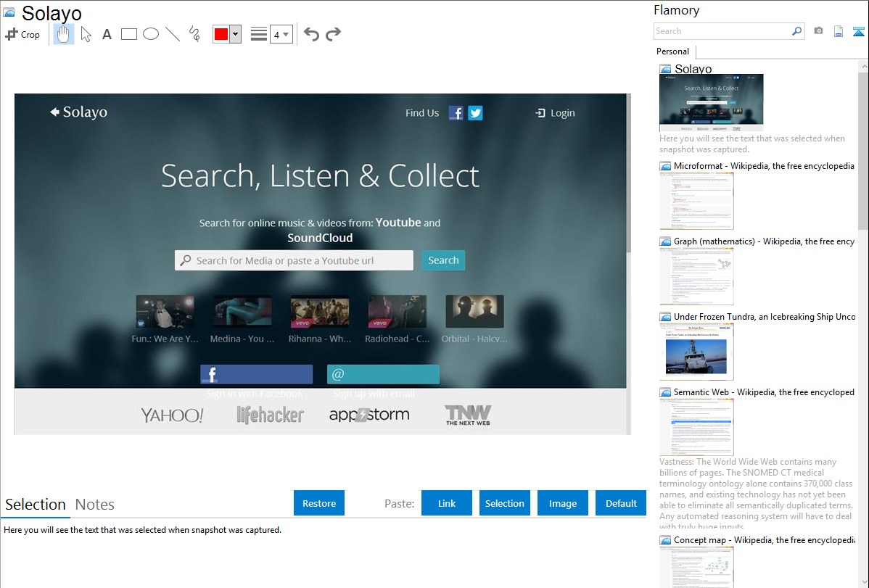
Task: Switch to the Notes tab
Action: 95,505
